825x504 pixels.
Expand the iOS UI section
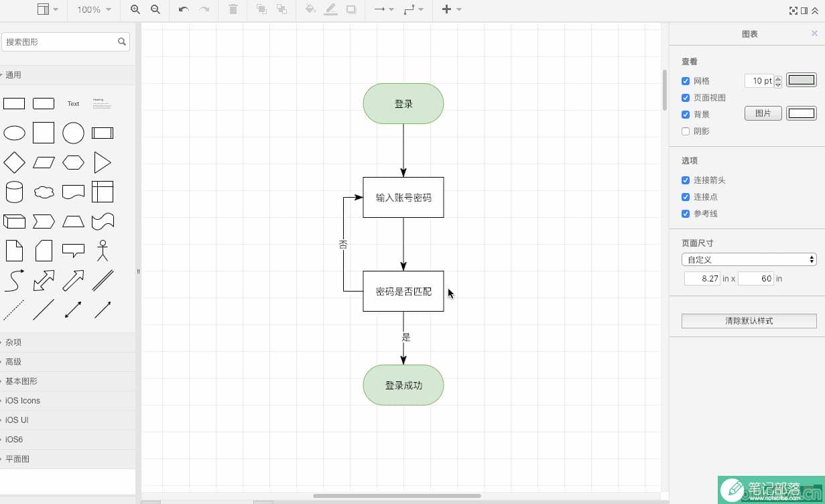(x=68, y=420)
